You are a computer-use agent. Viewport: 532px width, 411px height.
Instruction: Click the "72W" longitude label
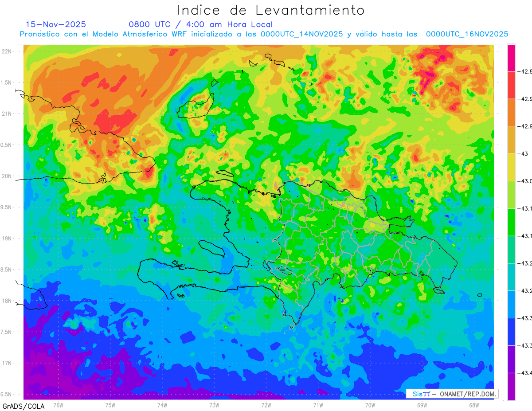pyautogui.click(x=266, y=405)
